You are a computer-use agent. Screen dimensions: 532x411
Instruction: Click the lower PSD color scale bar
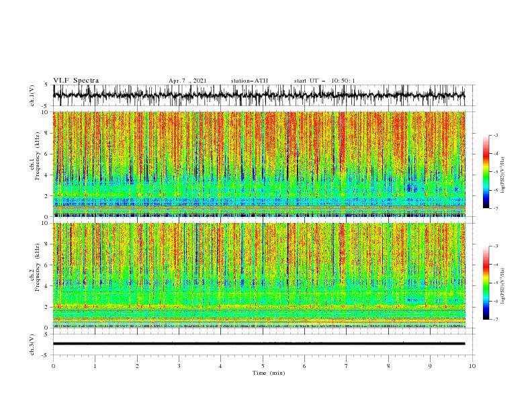[486, 283]
